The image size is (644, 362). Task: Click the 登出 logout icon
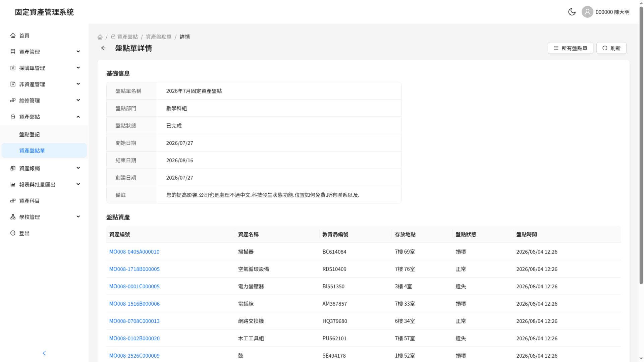[x=13, y=233]
